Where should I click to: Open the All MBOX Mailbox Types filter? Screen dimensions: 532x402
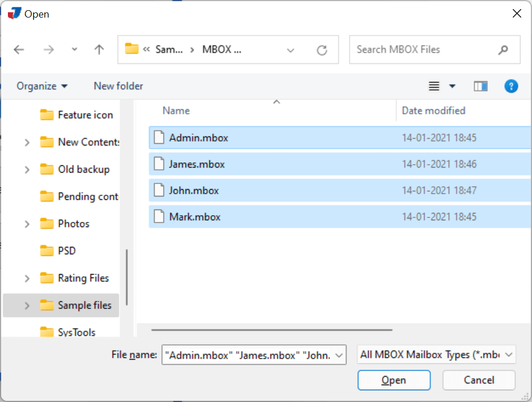436,354
